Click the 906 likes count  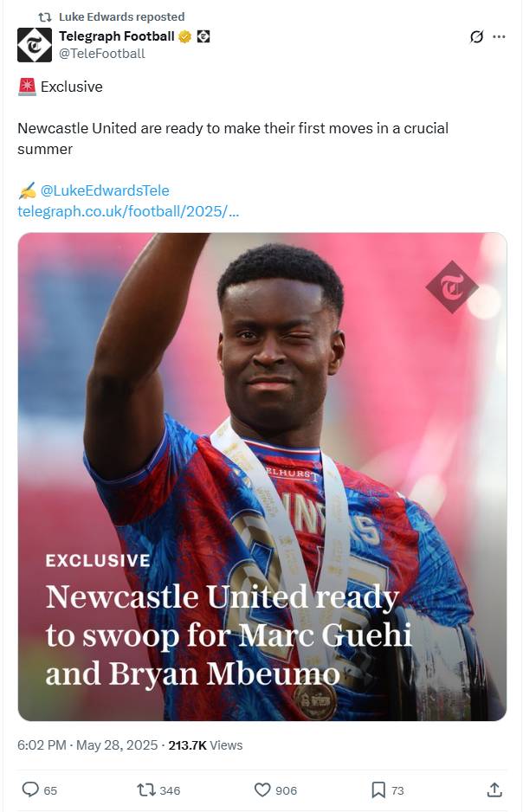tap(287, 790)
